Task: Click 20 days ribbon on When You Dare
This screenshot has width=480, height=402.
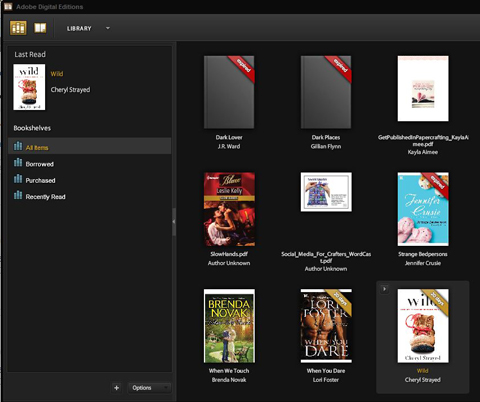Action: pos(340,300)
